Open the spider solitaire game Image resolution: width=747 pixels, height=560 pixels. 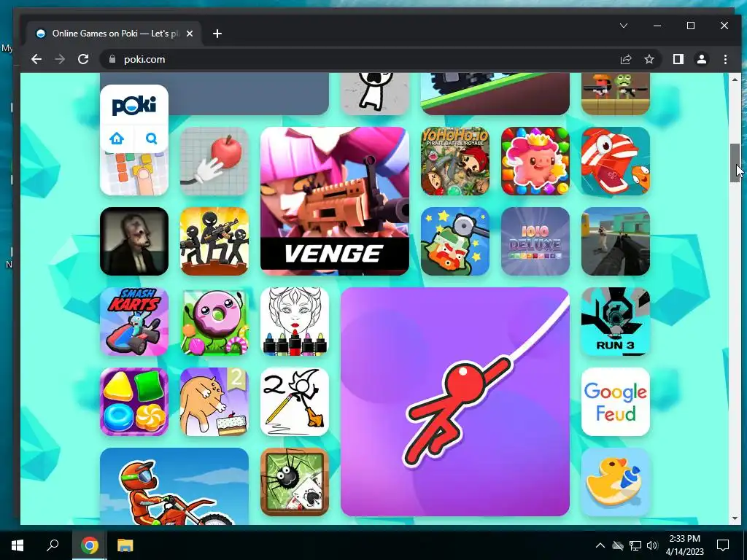pyautogui.click(x=295, y=482)
